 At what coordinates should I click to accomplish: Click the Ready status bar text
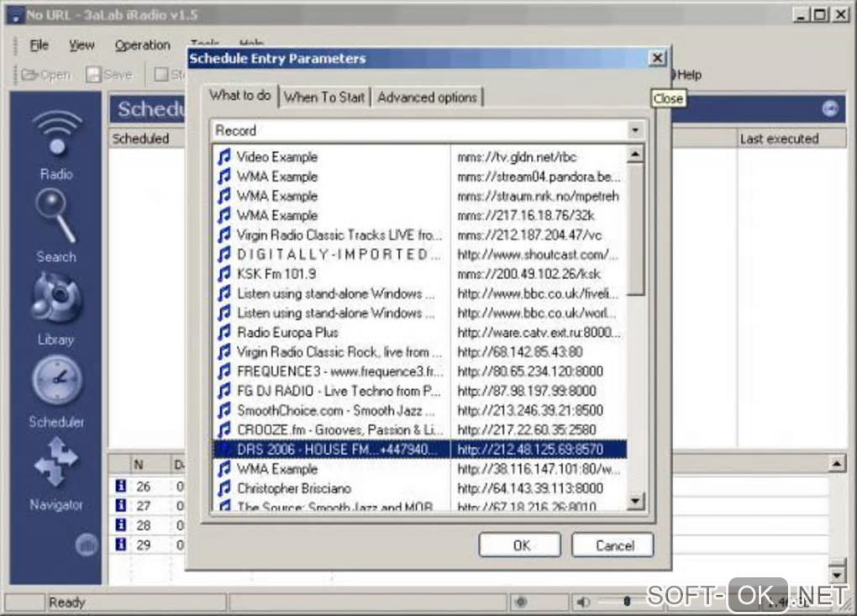(x=66, y=603)
